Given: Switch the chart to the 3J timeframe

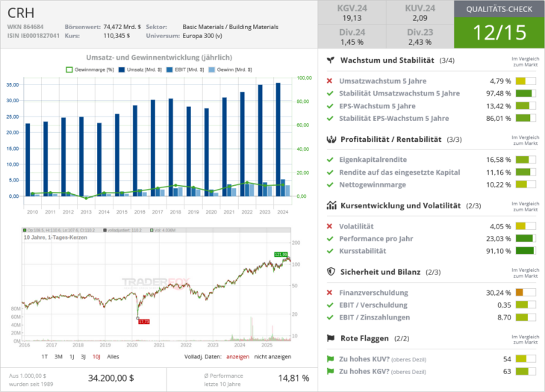Looking at the screenshot, I should tap(83, 357).
